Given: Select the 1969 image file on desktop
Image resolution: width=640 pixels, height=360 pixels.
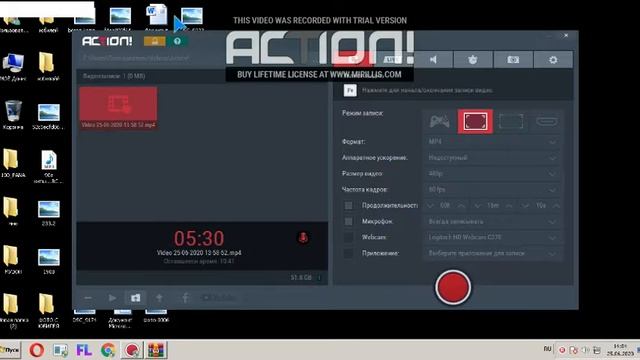Looking at the screenshot, I should coord(49,261).
